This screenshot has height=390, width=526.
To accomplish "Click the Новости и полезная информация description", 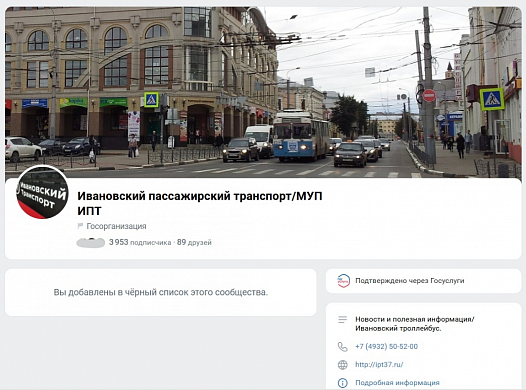I will [415, 324].
